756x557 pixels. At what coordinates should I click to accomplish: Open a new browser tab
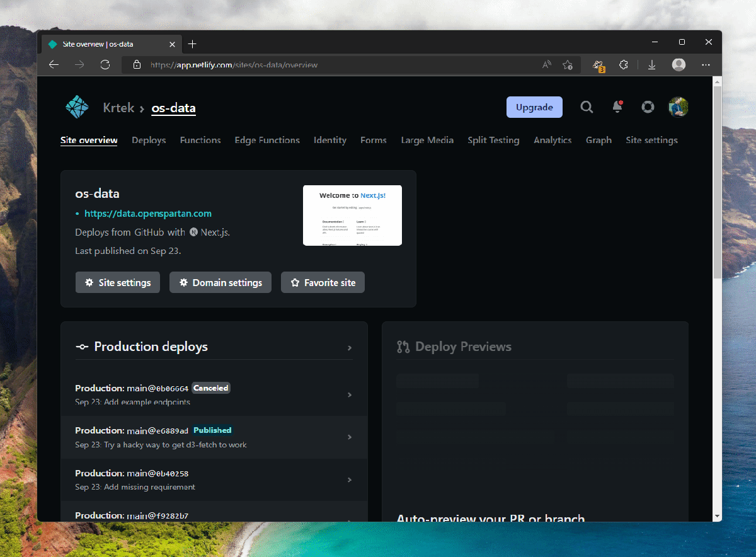(193, 44)
